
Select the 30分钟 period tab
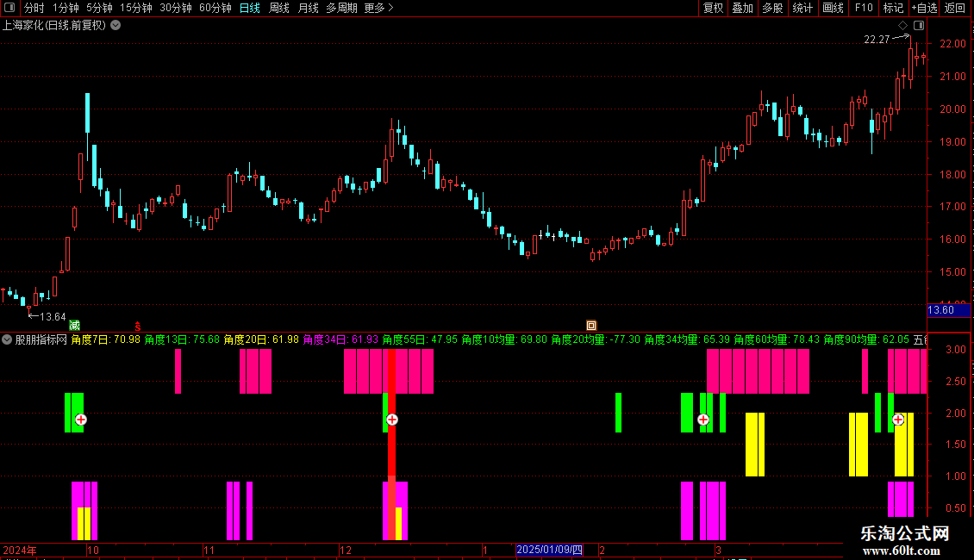click(x=175, y=8)
